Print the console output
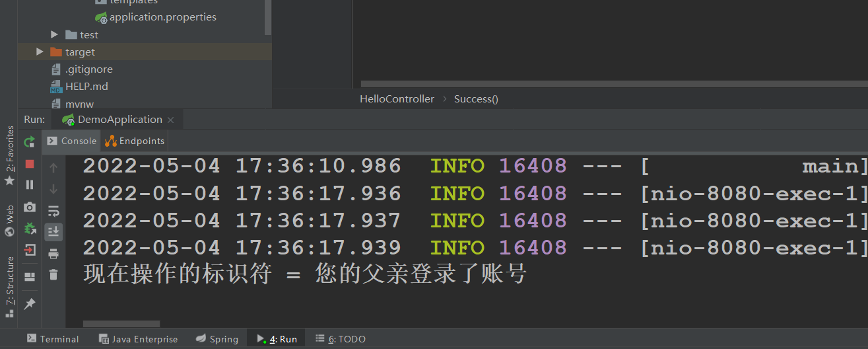This screenshot has height=349, width=868. pyautogui.click(x=53, y=254)
